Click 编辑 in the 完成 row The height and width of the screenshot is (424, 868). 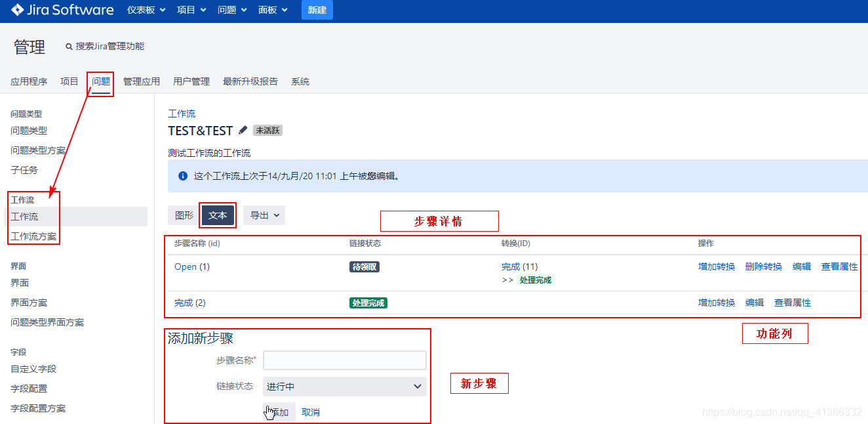coord(755,303)
